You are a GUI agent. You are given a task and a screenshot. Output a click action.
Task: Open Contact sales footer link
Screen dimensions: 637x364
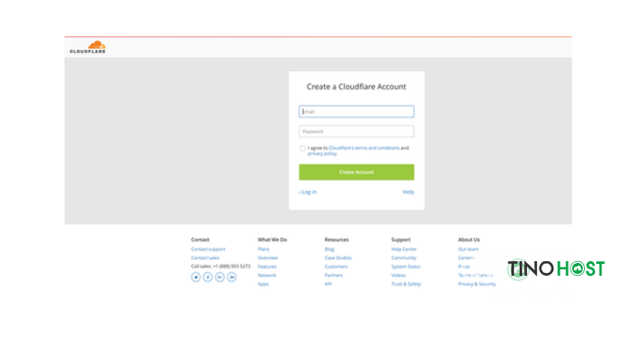tap(205, 258)
